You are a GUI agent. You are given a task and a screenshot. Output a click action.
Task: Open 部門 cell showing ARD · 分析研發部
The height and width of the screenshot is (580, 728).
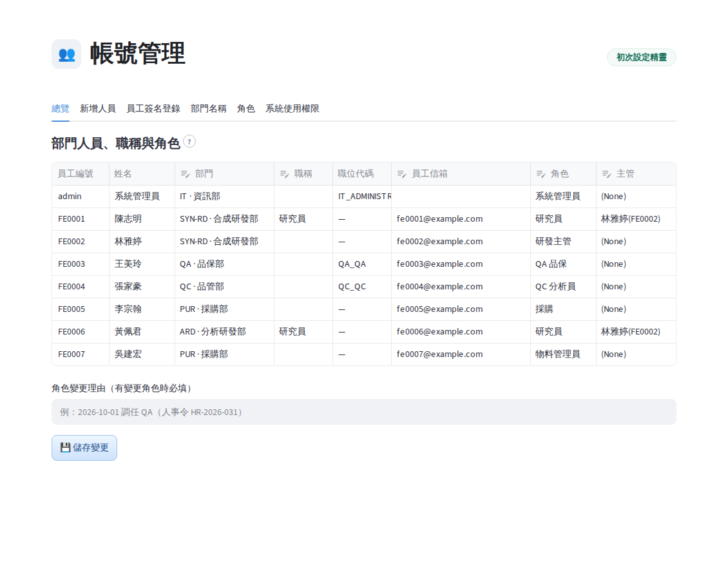pos(224,332)
